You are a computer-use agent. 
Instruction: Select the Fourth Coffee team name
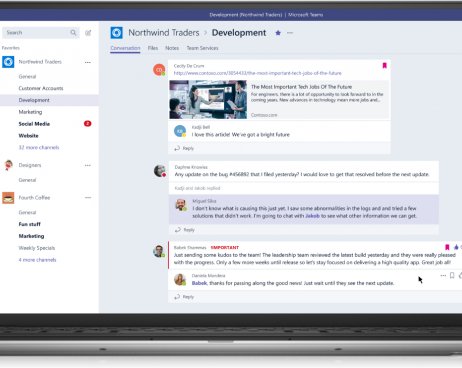click(34, 198)
